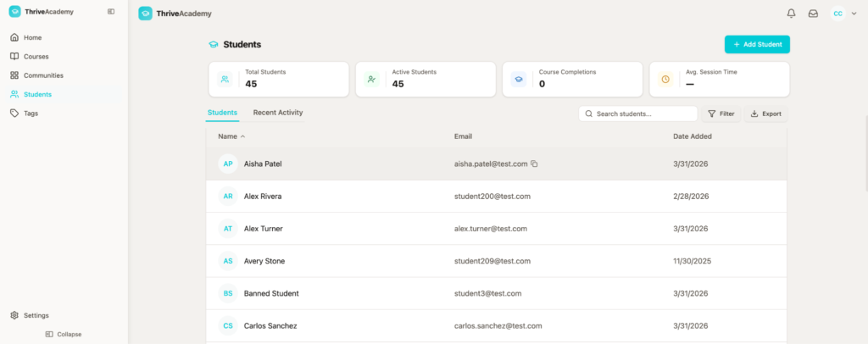Collapse the sidebar navigation
The image size is (868, 344).
64,334
